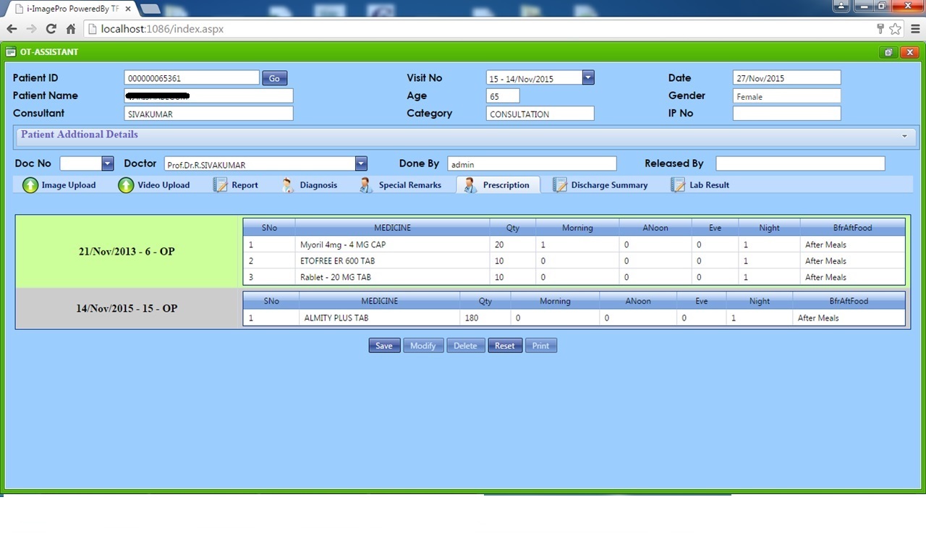Screen dimensions: 926x560
Task: Click the Save button
Action: [384, 346]
